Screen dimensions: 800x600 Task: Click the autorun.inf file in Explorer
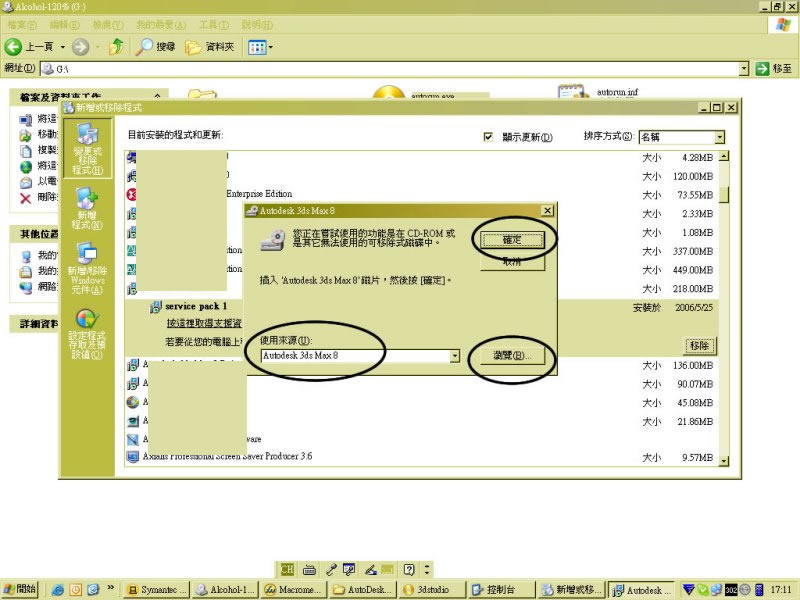(598, 92)
